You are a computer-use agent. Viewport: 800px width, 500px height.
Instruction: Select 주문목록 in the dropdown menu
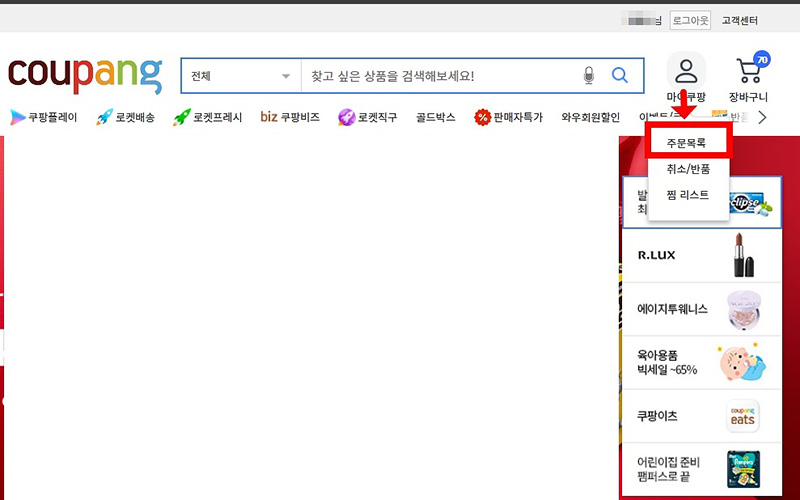coord(686,143)
